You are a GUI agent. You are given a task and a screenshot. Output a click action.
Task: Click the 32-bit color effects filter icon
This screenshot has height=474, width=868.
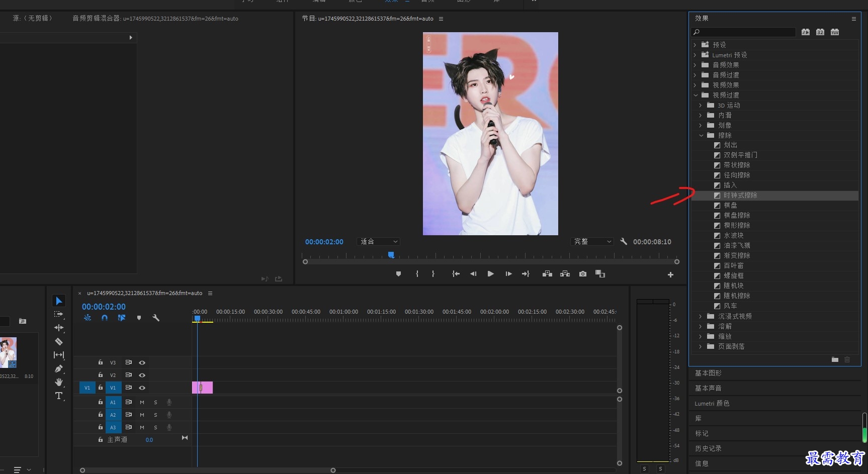[x=820, y=32]
